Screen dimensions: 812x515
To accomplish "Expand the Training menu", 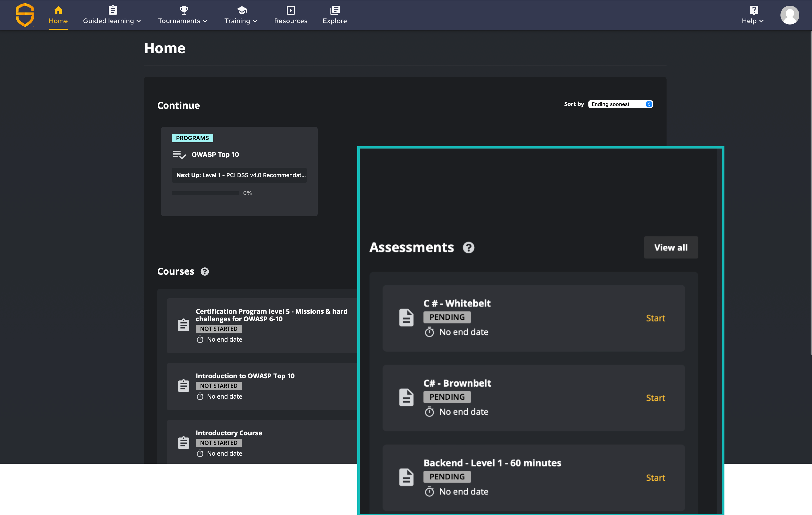I will pyautogui.click(x=241, y=21).
